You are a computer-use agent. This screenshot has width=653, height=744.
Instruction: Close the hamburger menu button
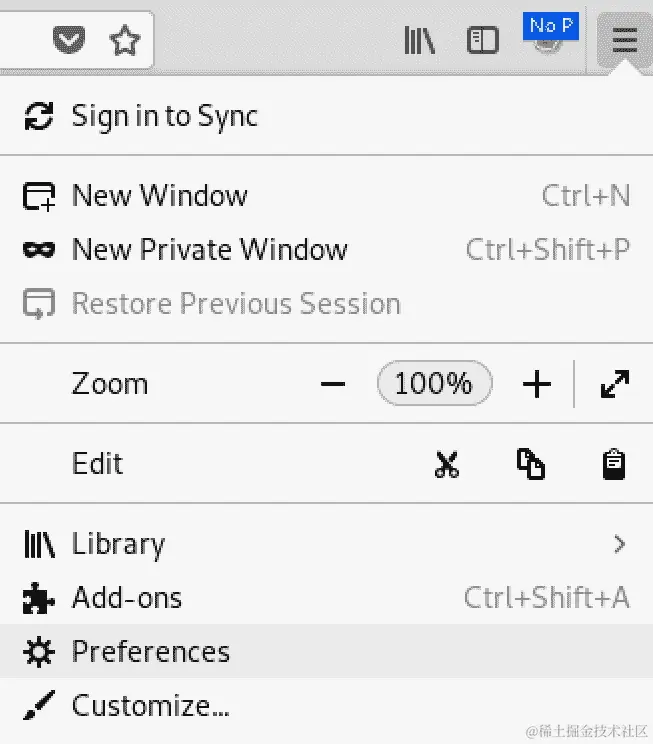click(x=624, y=40)
